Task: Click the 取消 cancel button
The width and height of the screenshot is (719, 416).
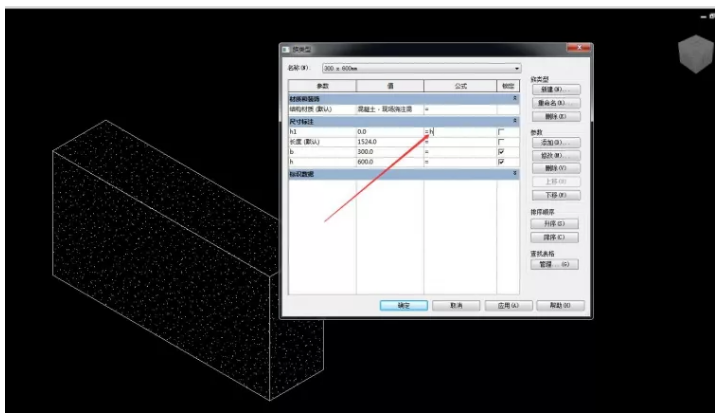Action: click(456, 305)
